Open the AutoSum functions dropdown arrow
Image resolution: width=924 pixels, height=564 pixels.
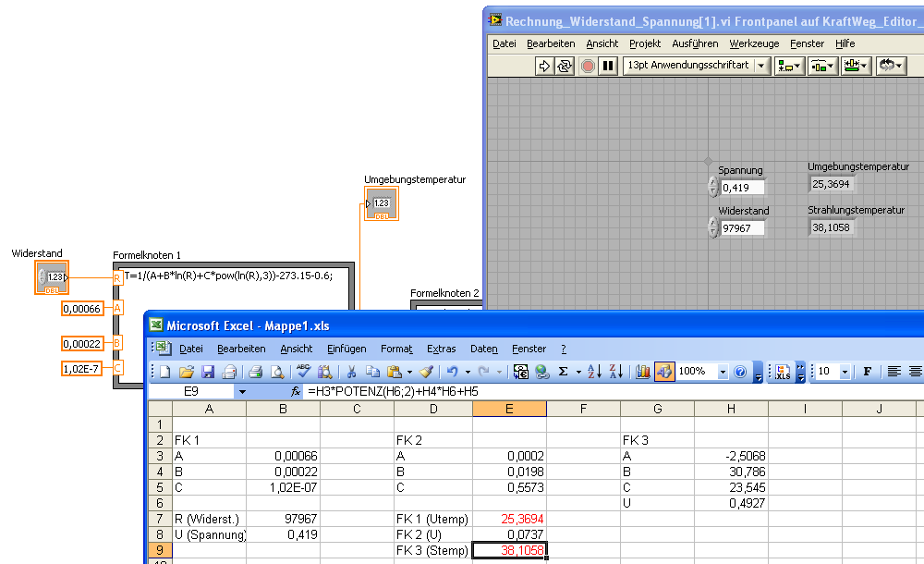[x=578, y=372]
